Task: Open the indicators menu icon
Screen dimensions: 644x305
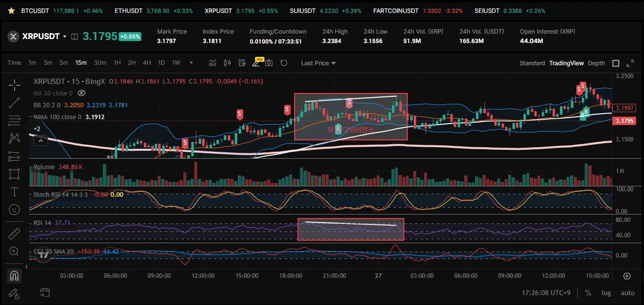Action: click(213, 63)
